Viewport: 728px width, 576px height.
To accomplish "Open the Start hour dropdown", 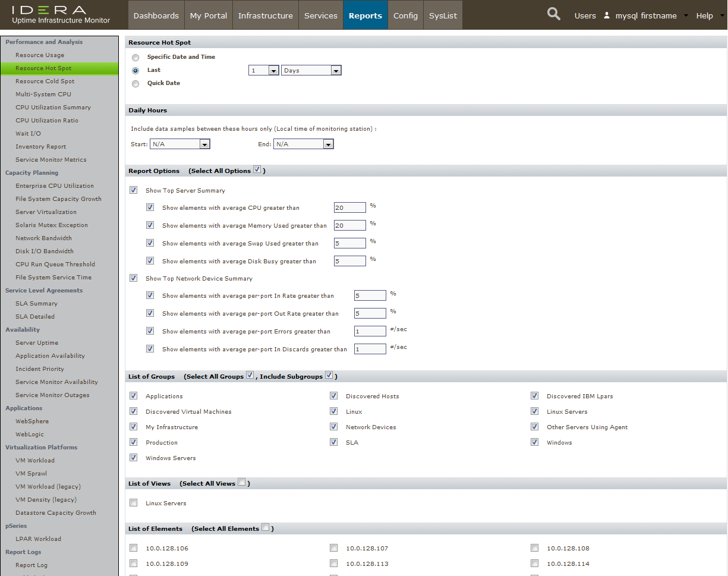I will click(180, 144).
